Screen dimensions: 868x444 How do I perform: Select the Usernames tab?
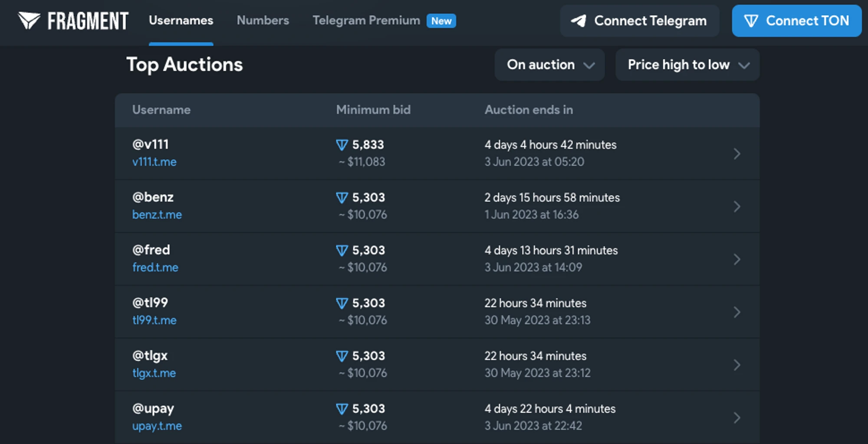[x=181, y=20]
